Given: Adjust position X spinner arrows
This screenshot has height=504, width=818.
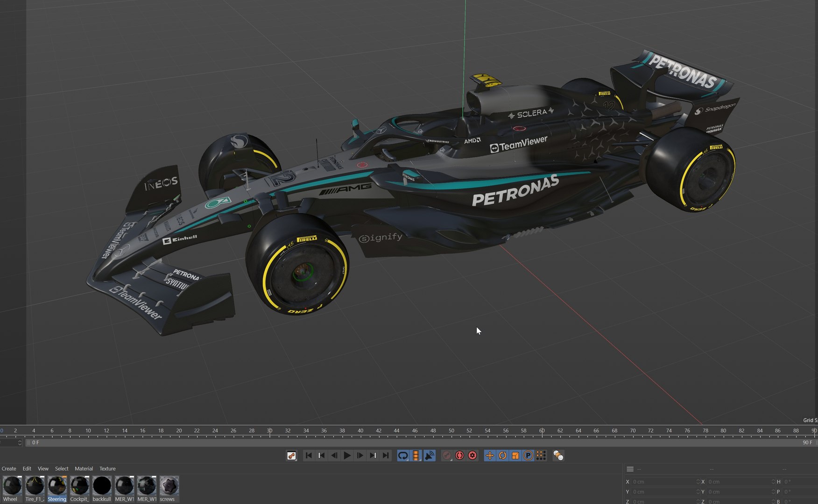Looking at the screenshot, I should [x=698, y=482].
